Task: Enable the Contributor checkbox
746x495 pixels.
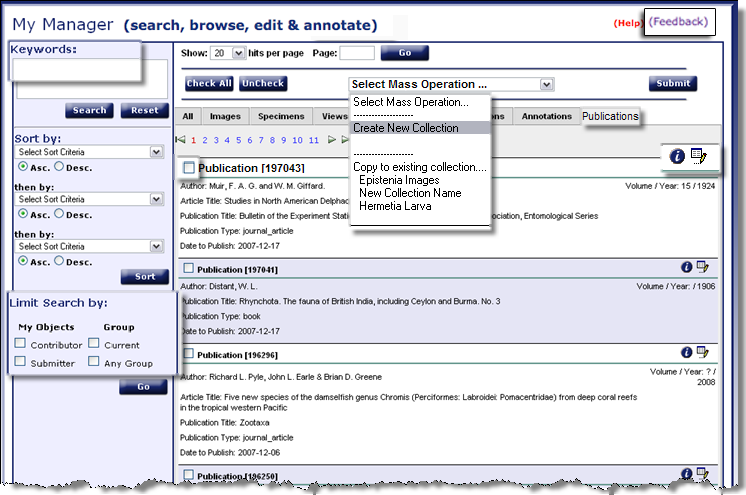Action: click(x=21, y=344)
